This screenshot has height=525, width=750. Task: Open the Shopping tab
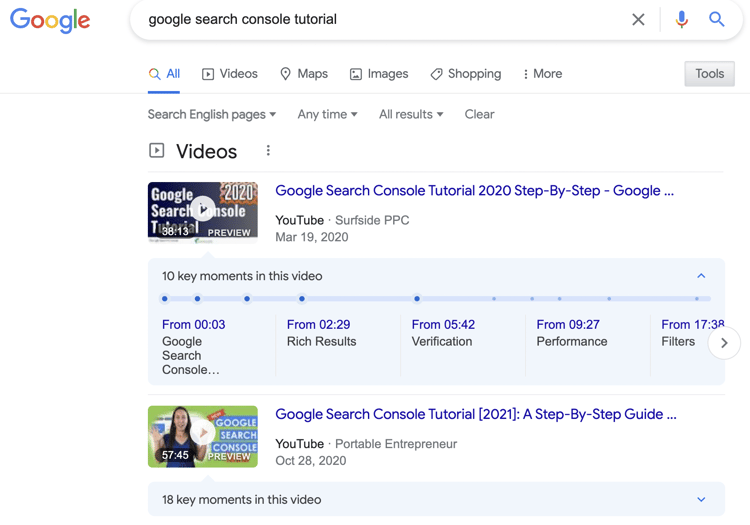[x=465, y=74]
